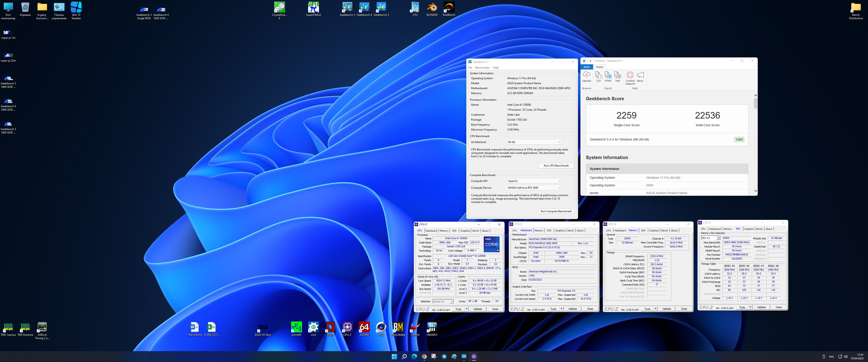This screenshot has height=362, width=868.
Task: Select the R23 Cinebench desktop icon
Action: (x=381, y=329)
